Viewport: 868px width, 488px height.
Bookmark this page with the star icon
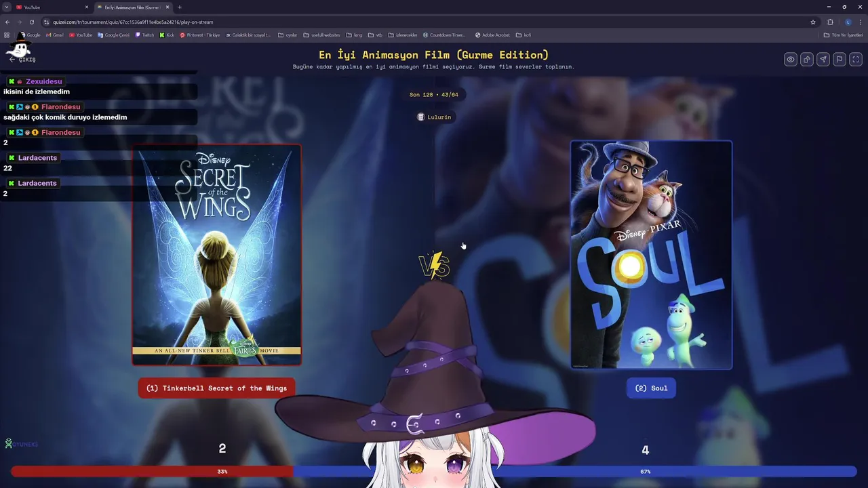[x=813, y=22]
